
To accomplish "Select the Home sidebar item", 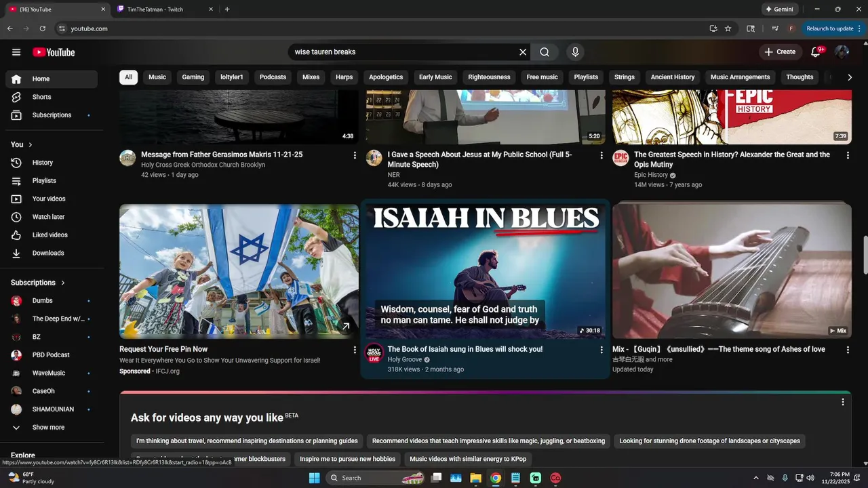I will 52,79.
